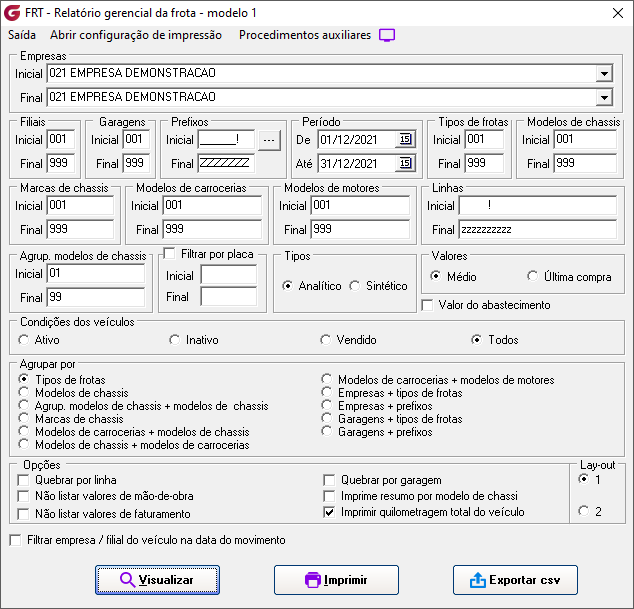Check Quebrar por garagem option
This screenshot has height=609, width=634.
(x=329, y=480)
